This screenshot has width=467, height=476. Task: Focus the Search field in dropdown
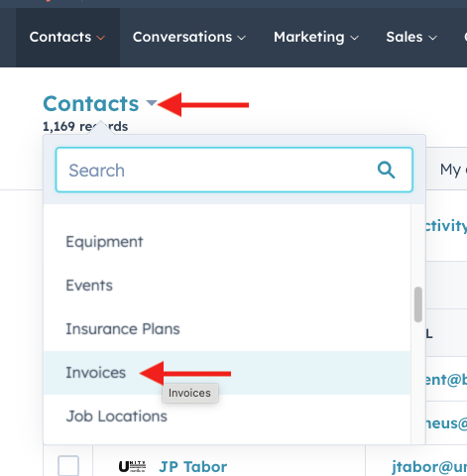(234, 170)
